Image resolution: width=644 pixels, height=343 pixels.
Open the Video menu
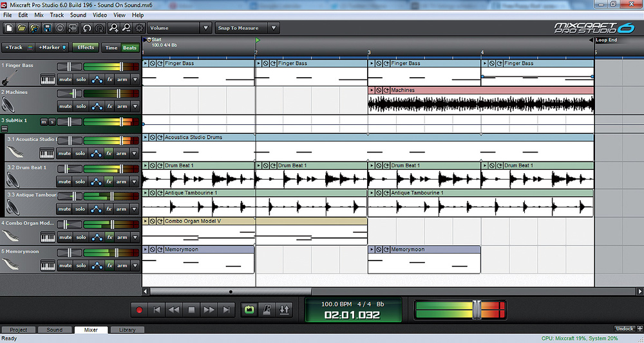click(100, 15)
